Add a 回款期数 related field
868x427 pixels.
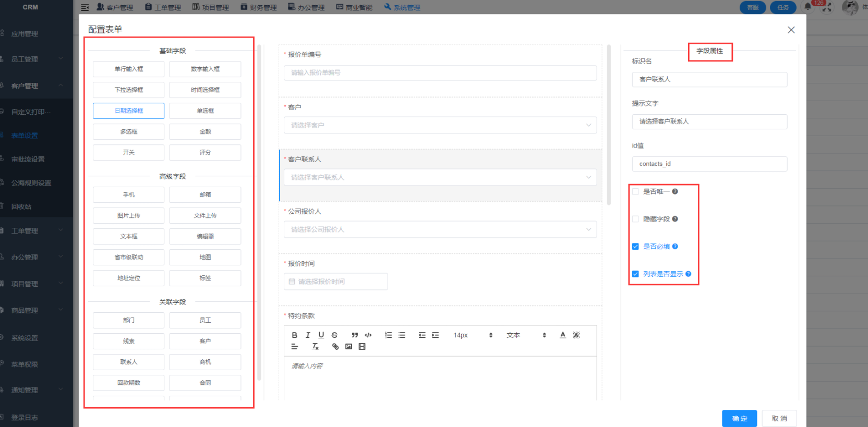pyautogui.click(x=128, y=383)
